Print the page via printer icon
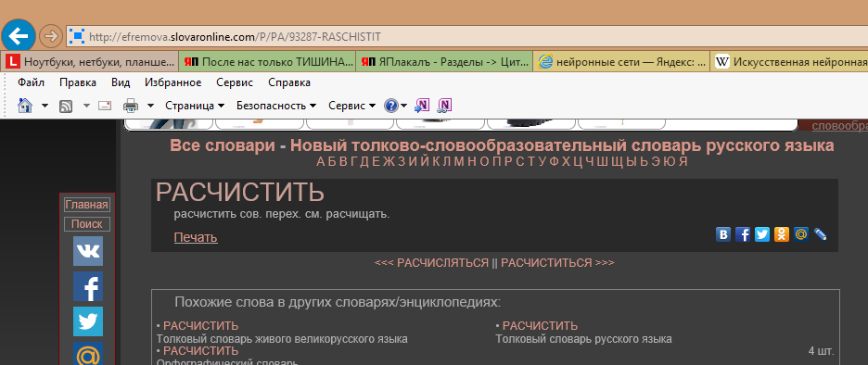 (x=131, y=105)
